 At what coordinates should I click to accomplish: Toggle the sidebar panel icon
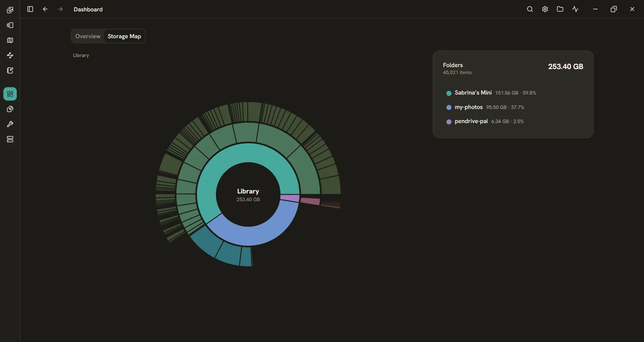[x=30, y=9]
